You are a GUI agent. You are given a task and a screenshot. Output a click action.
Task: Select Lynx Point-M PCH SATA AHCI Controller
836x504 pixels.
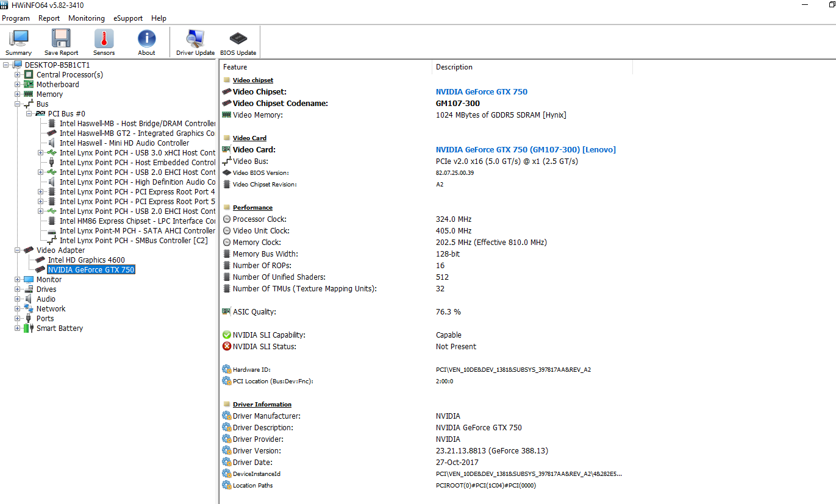point(137,230)
